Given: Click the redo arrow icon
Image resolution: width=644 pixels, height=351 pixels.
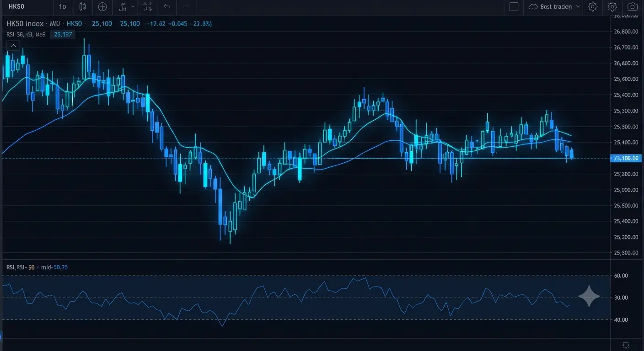Looking at the screenshot, I should (186, 7).
